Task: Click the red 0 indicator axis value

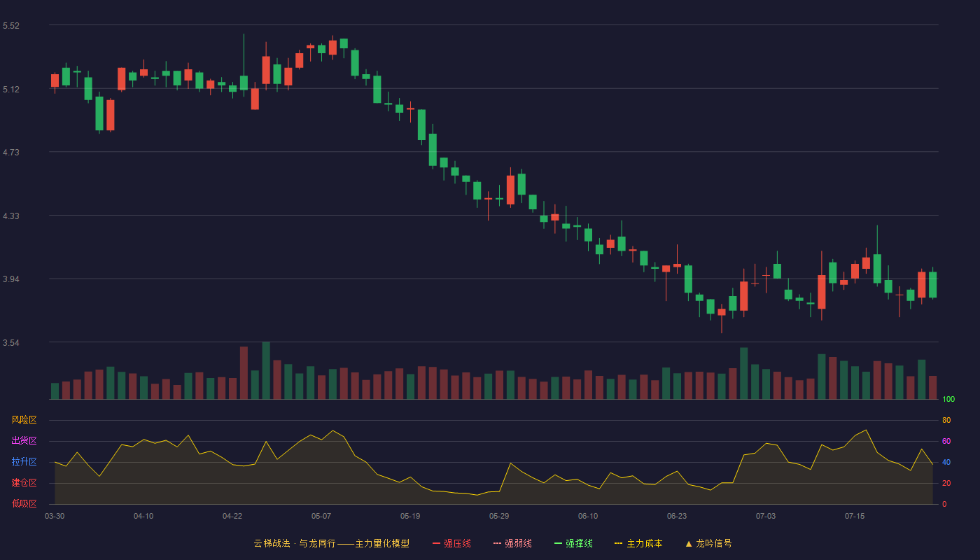Action: coord(944,505)
